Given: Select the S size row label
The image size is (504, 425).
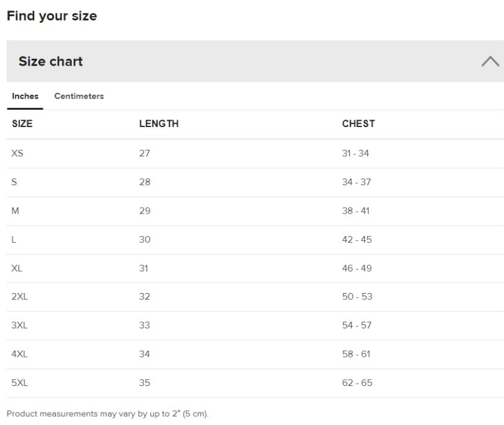Looking at the screenshot, I should click(15, 182).
